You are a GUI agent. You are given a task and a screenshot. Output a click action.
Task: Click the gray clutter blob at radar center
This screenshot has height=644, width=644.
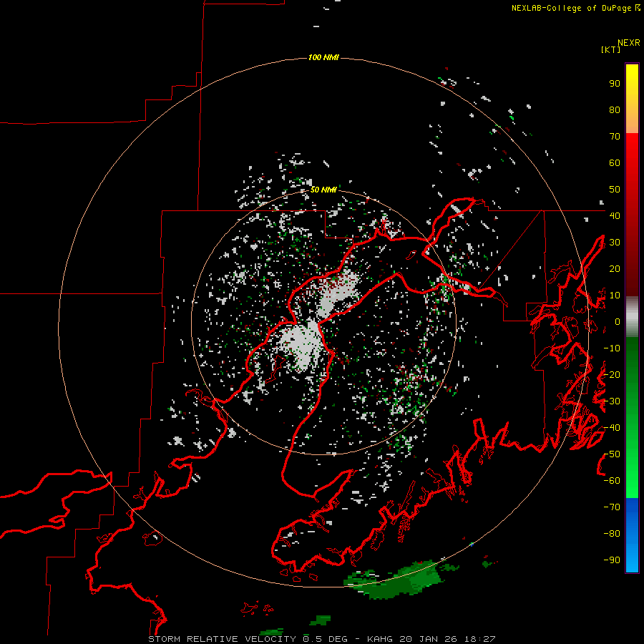(x=302, y=345)
